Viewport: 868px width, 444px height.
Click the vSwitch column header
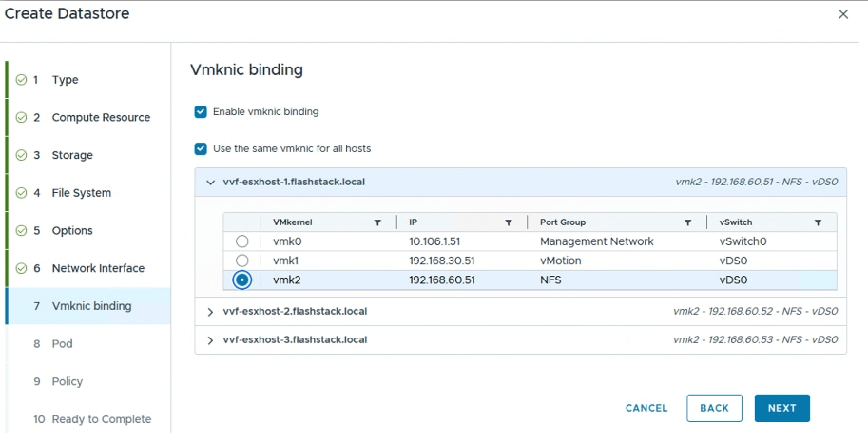click(x=735, y=222)
